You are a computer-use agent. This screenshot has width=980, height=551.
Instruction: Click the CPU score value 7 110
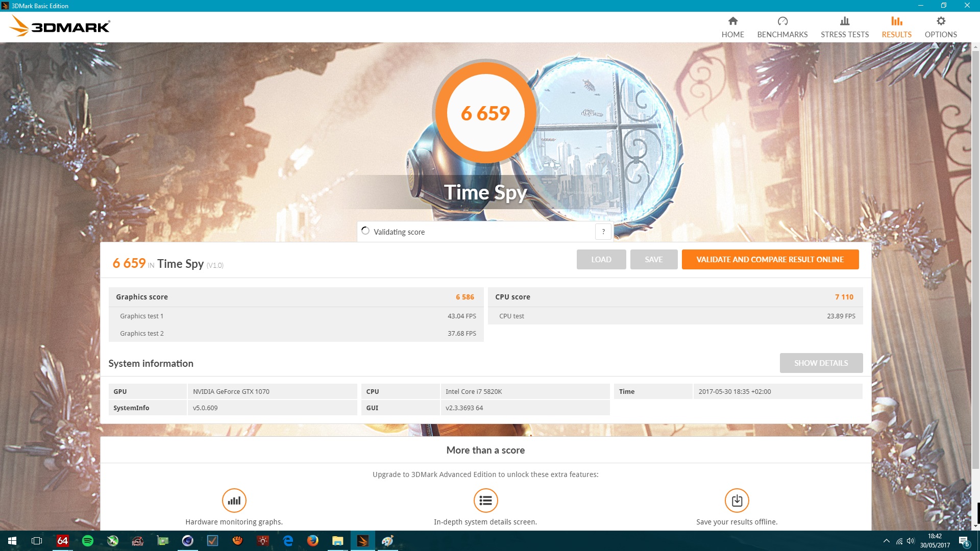click(844, 297)
